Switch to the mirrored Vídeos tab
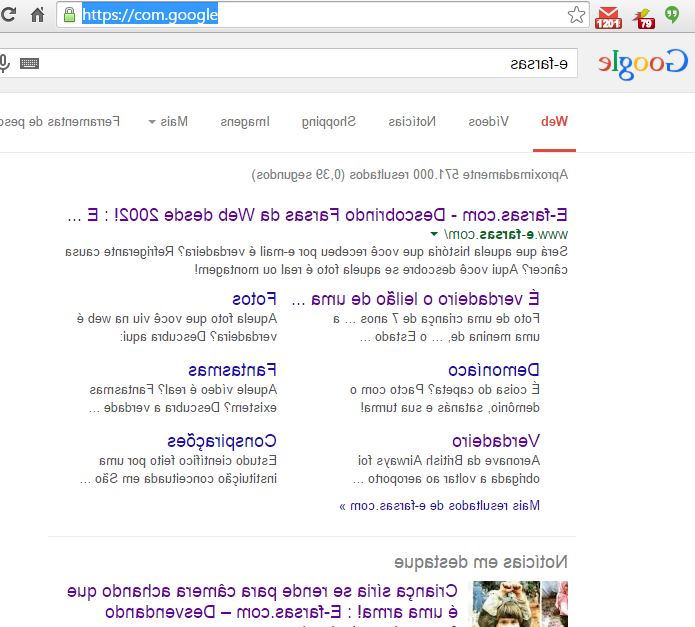The width and height of the screenshot is (695, 627). [x=488, y=121]
